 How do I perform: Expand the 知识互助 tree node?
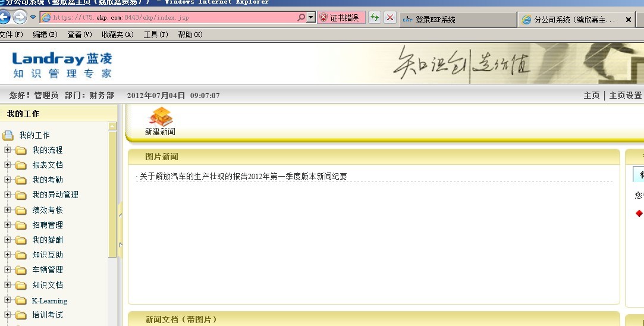click(x=7, y=255)
